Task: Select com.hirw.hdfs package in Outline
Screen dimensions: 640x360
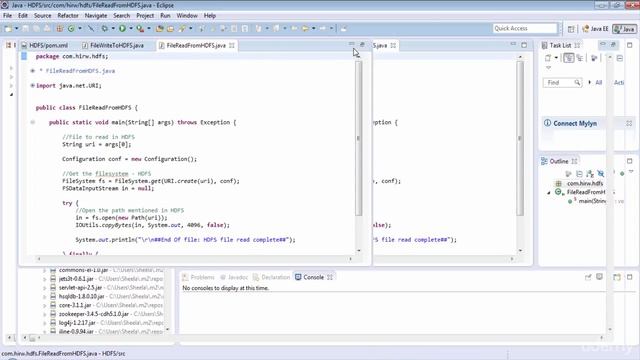Action: [x=584, y=183]
